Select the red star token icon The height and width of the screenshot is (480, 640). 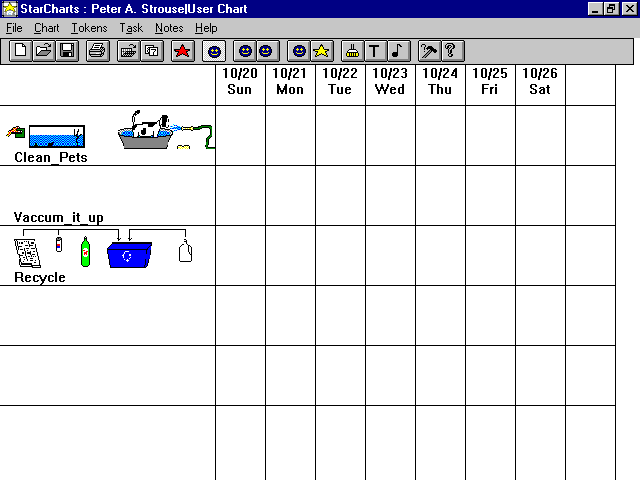pos(182,50)
